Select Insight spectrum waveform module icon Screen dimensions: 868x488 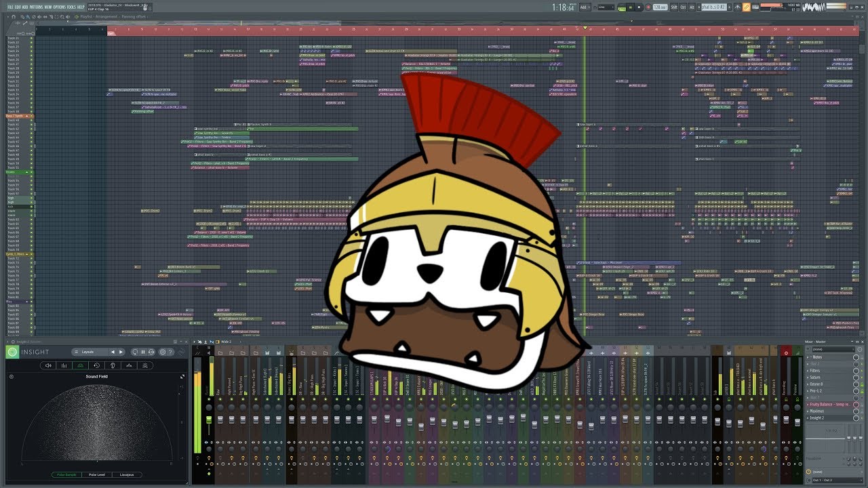pos(129,365)
